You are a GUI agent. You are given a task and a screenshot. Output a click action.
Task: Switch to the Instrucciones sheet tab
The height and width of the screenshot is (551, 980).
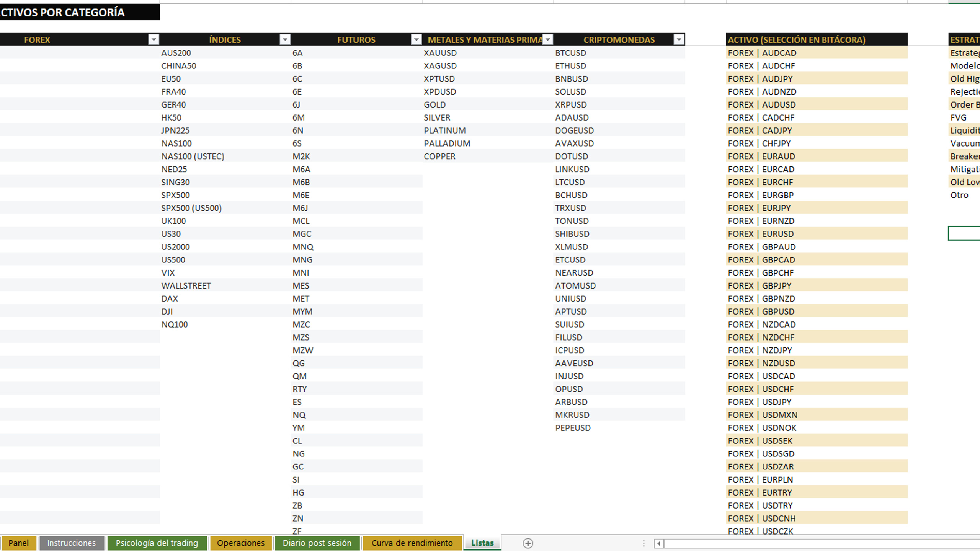tap(72, 543)
